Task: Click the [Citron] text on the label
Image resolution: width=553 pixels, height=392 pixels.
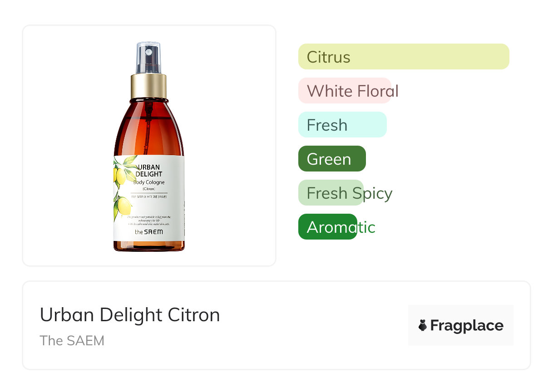Action: [149, 189]
